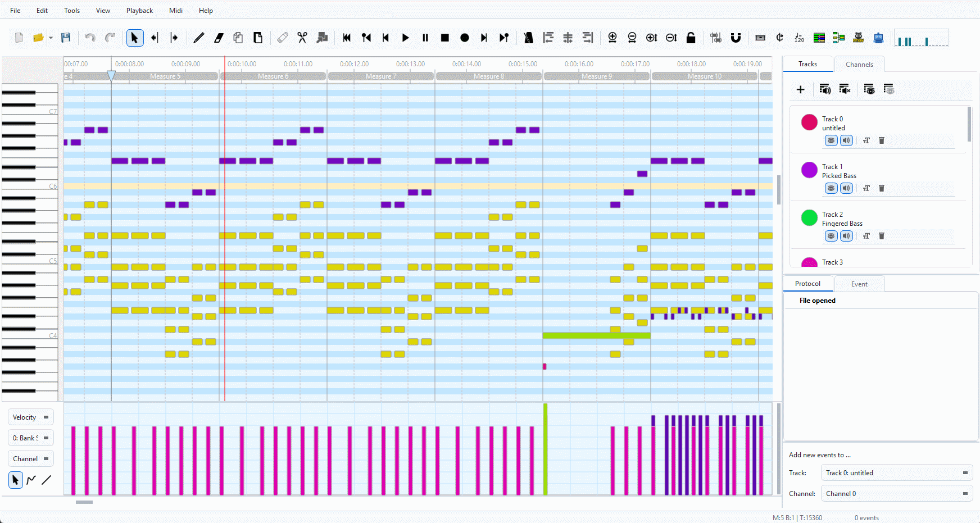Screen dimensions: 980x523
Task: Hide Track 0 using its eye toggle
Action: [x=831, y=140]
